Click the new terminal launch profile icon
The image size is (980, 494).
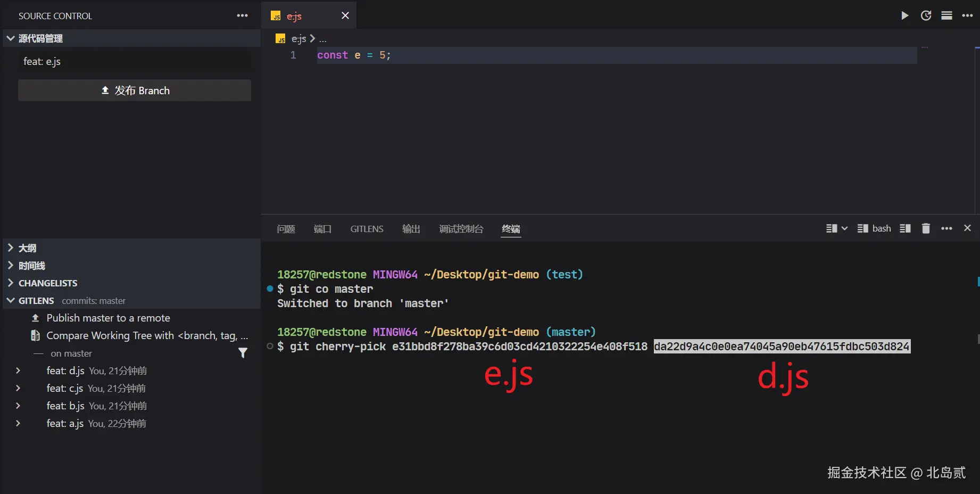(x=832, y=228)
